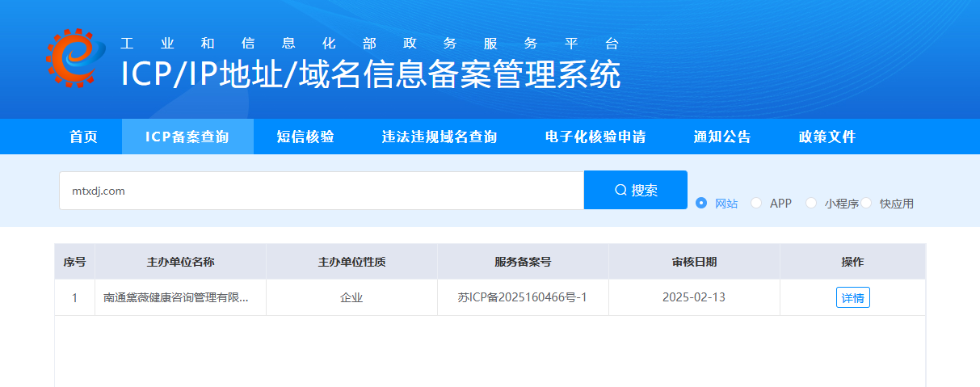Click the 审核日期 column header

pyautogui.click(x=695, y=262)
